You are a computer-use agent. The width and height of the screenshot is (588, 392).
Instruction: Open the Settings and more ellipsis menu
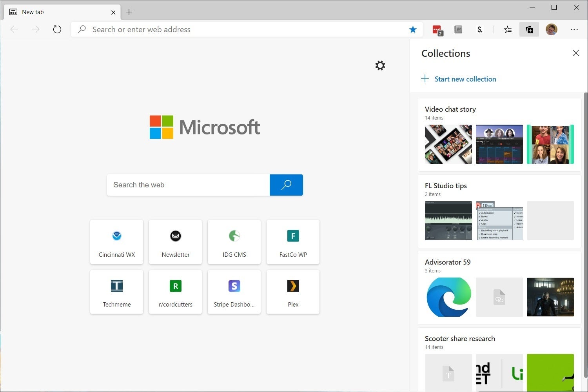coord(574,29)
